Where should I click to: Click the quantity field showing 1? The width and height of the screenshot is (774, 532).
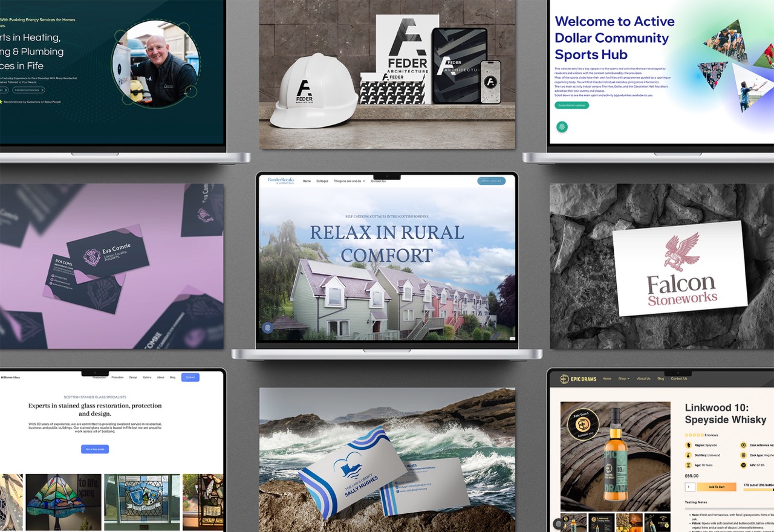pos(690,487)
